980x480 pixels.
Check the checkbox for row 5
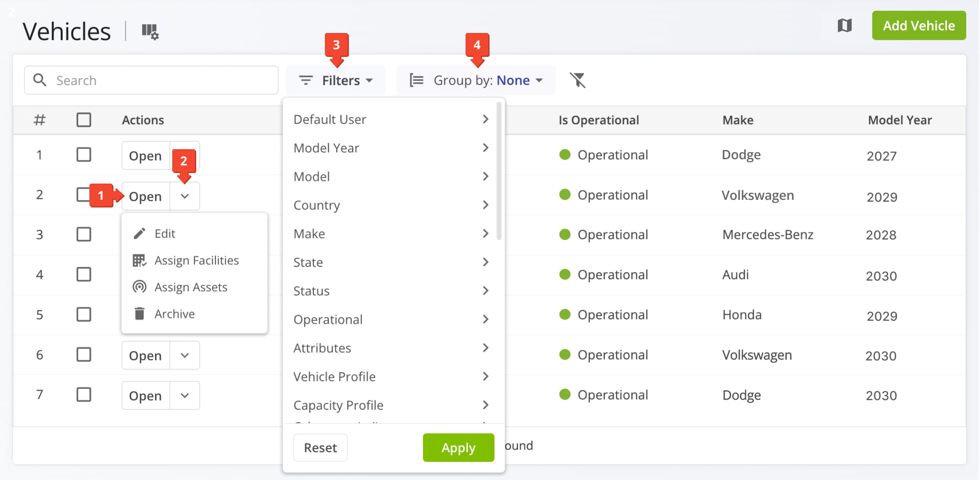click(84, 315)
